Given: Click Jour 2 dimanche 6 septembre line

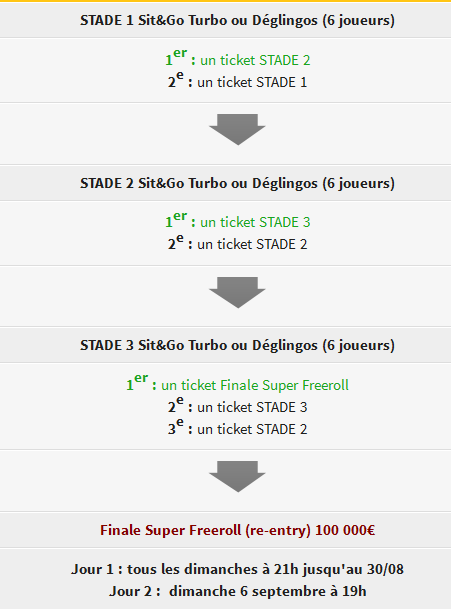Looking at the screenshot, I should click(x=237, y=591).
